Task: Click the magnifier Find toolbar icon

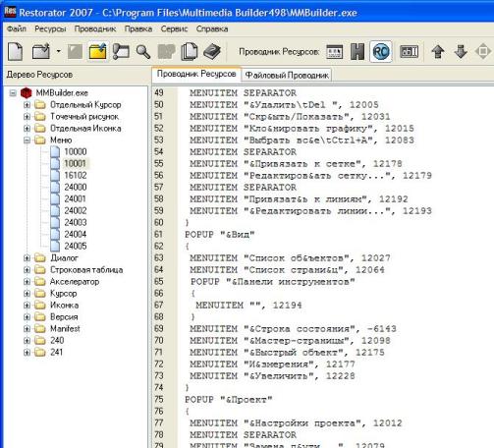Action: pos(143,52)
